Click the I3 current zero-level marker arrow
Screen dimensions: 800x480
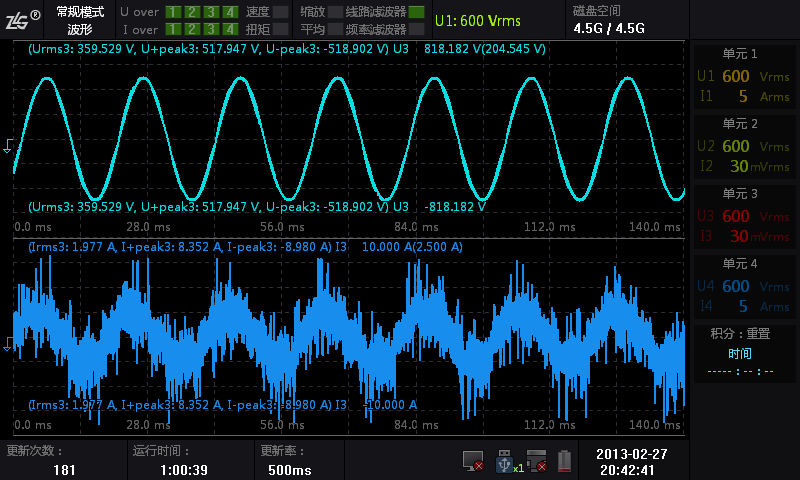[8, 344]
